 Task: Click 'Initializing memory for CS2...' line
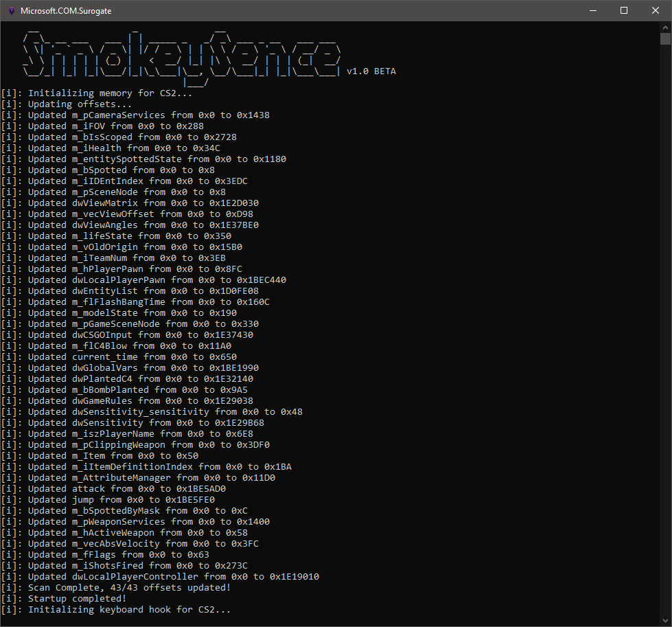pyautogui.click(x=96, y=93)
